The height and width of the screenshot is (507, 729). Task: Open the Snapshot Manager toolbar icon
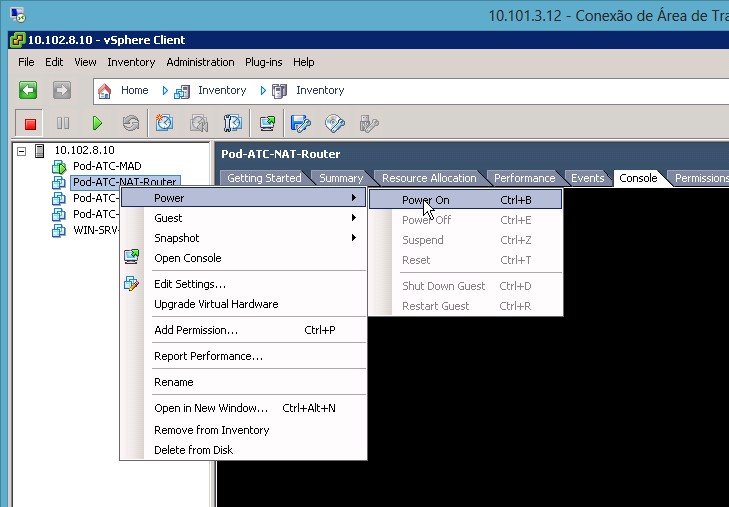233,123
